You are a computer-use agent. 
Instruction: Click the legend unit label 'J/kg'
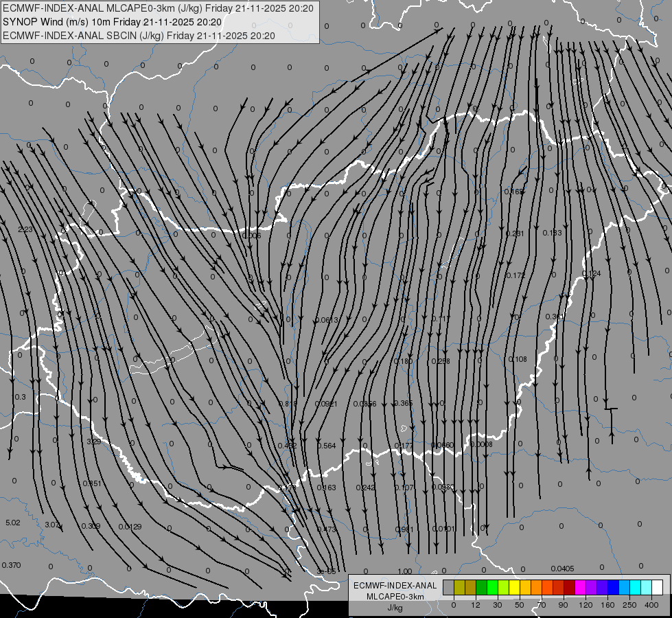tap(395, 608)
